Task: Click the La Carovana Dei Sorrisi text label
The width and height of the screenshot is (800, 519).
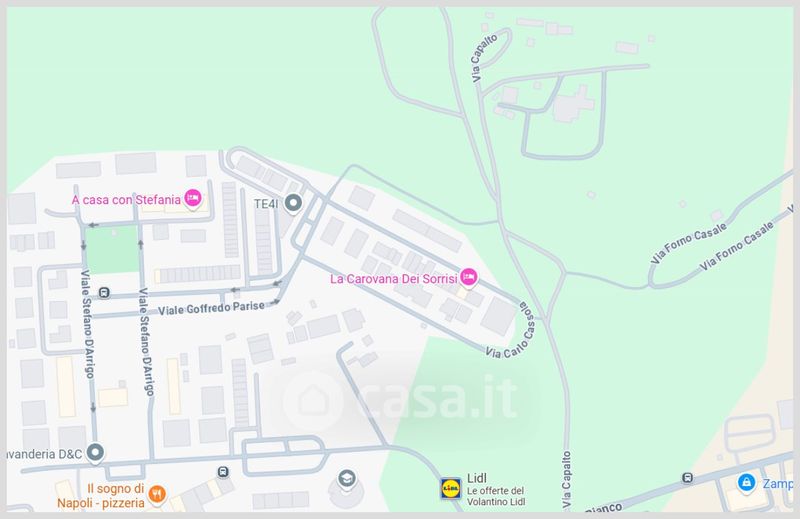Action: pos(393,279)
